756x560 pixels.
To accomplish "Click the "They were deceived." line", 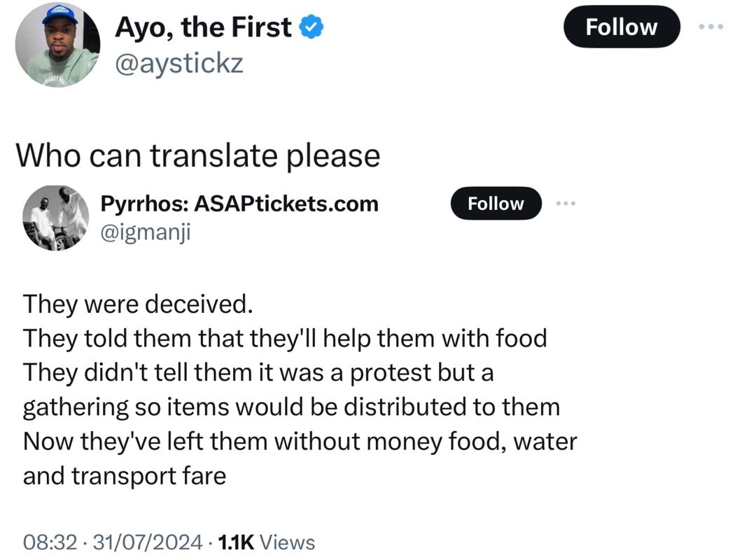I will 135,304.
